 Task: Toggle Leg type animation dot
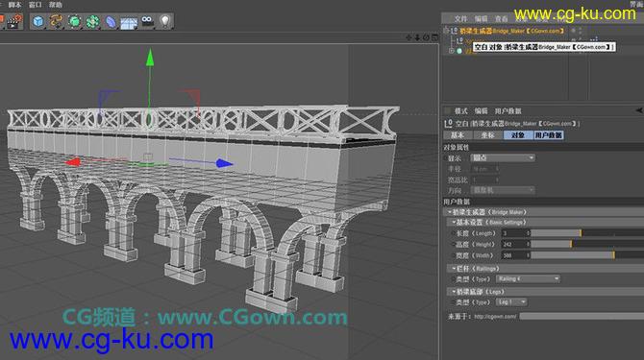click(x=454, y=302)
